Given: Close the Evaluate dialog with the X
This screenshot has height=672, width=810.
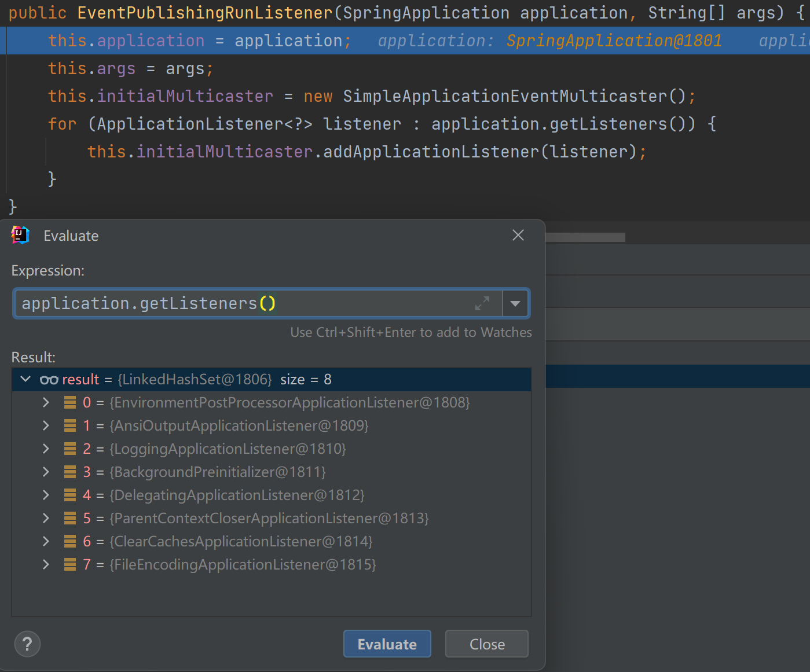Looking at the screenshot, I should click(518, 235).
